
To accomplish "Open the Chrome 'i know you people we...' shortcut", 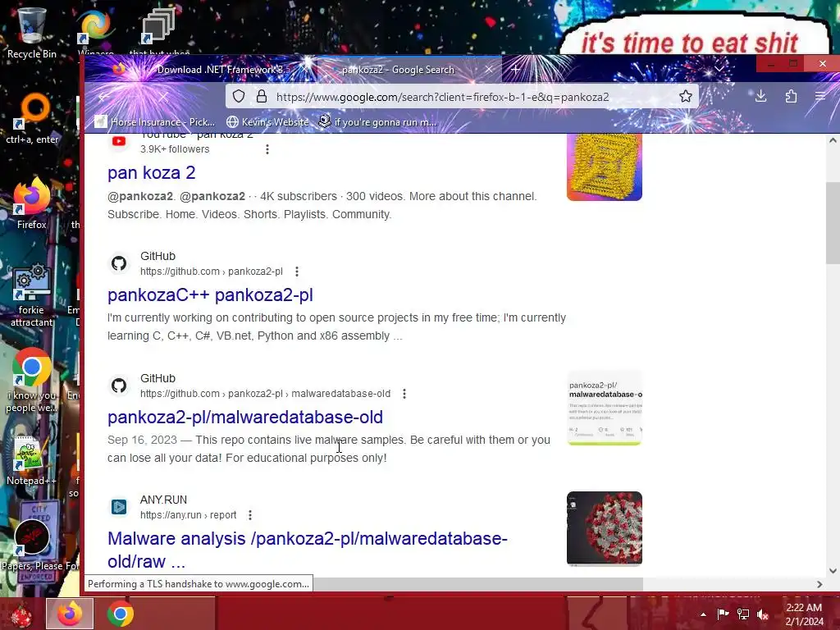I will pyautogui.click(x=31, y=381).
